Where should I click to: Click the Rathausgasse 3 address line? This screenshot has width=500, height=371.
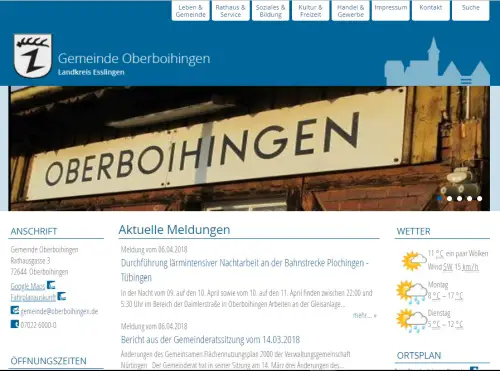coord(30,261)
